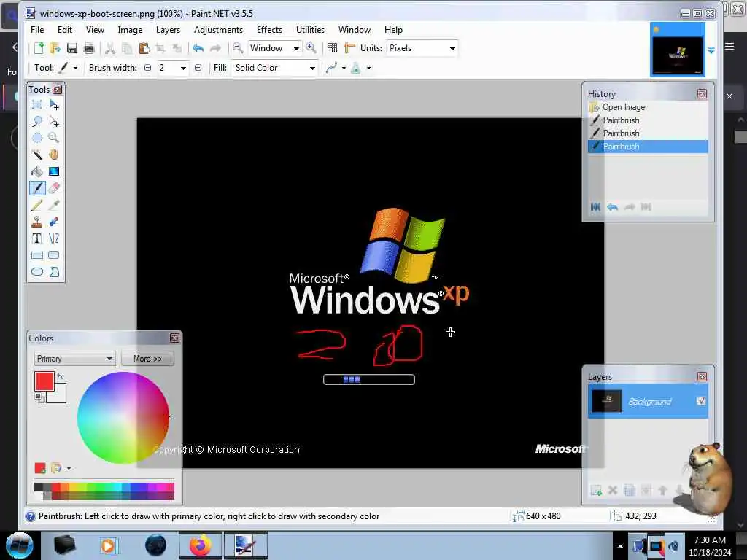Decrease brush width with minus button

click(147, 68)
